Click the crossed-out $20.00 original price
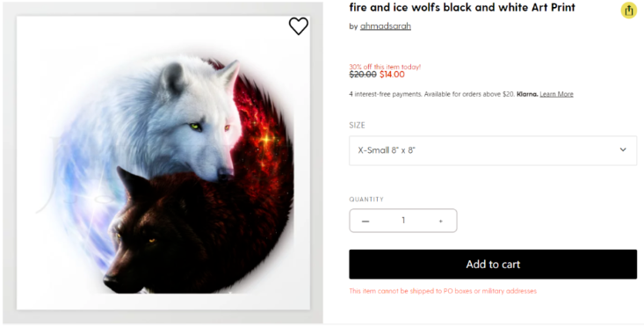This screenshot has height=327, width=644. [x=363, y=75]
